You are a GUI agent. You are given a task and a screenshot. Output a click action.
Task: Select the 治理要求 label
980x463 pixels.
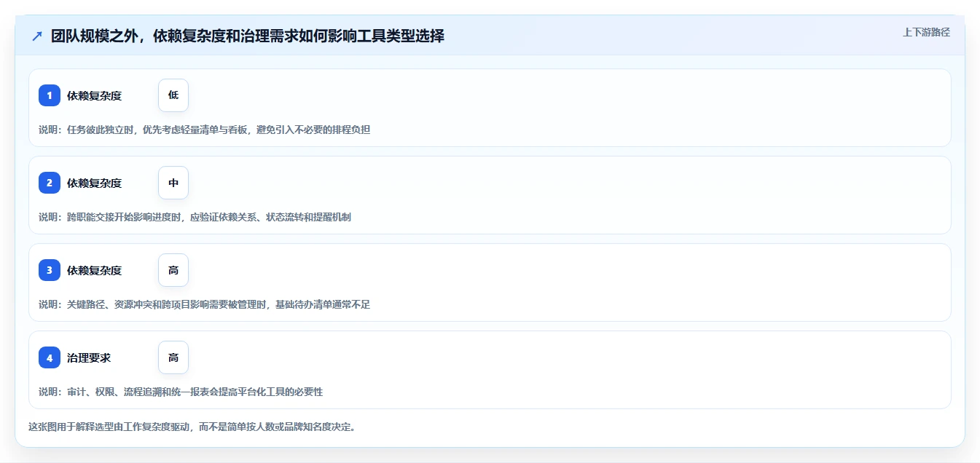[89, 357]
